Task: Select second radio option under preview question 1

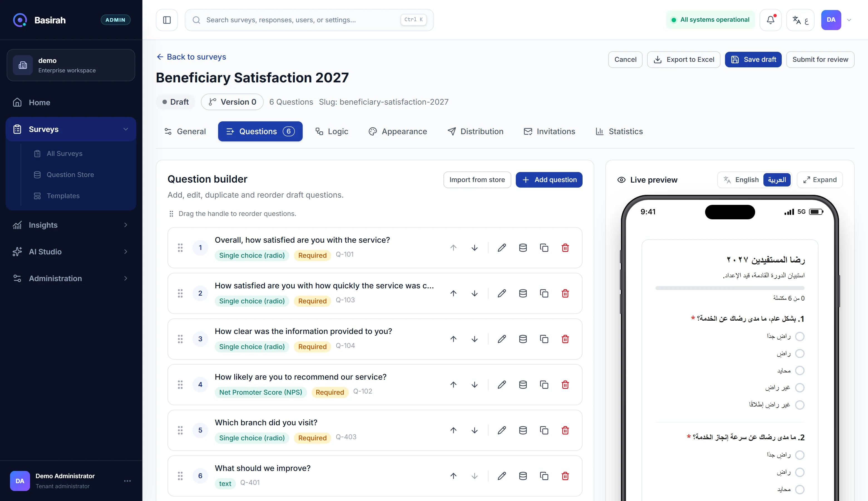Action: 800,353
